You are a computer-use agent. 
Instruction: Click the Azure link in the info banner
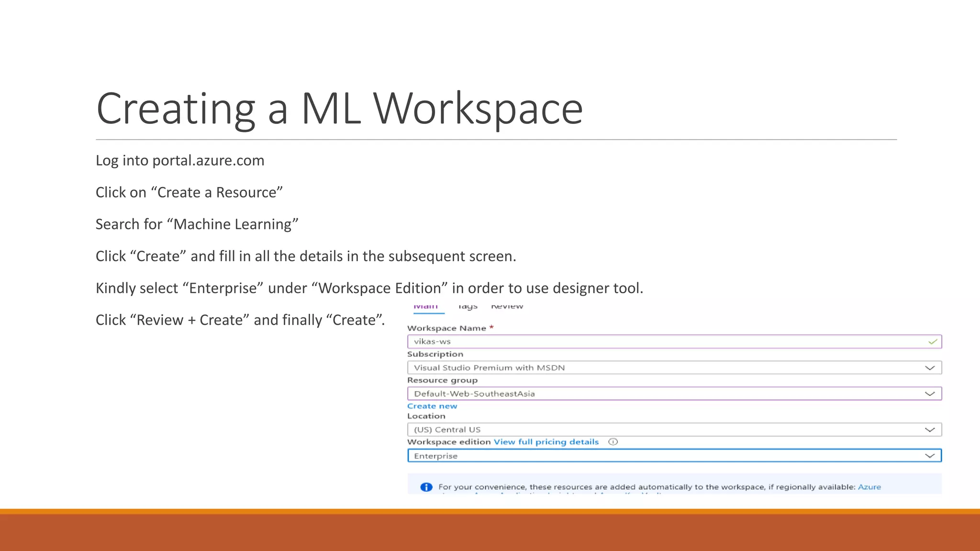tap(869, 487)
